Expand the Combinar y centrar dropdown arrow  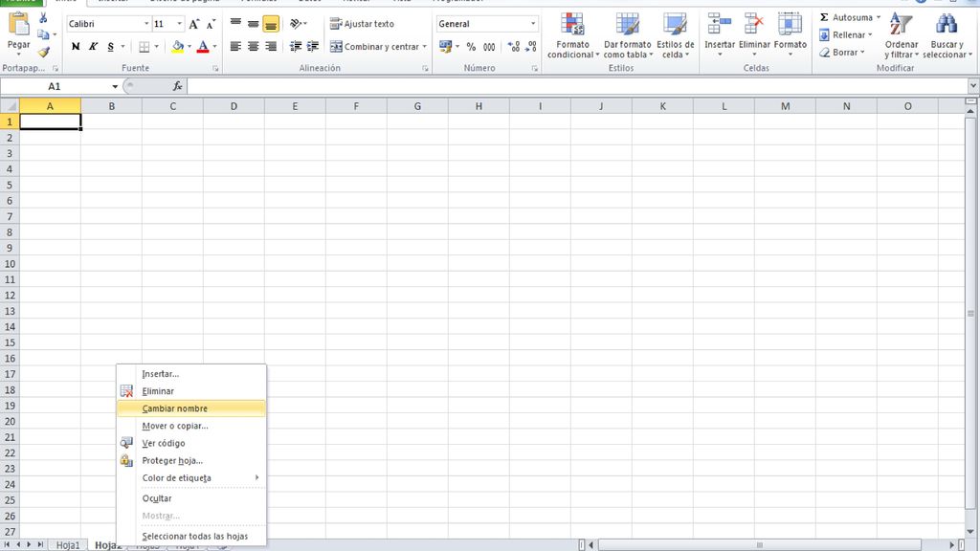[x=424, y=46]
